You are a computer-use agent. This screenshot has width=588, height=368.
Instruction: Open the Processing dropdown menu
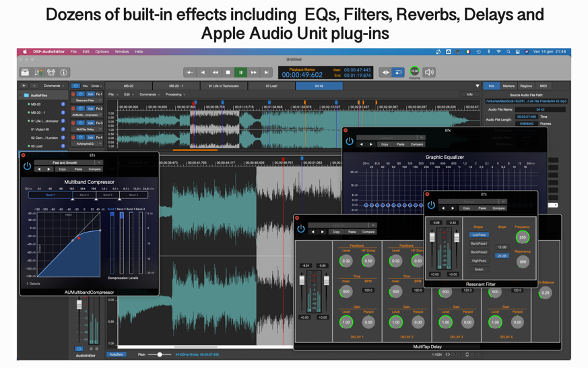click(x=176, y=94)
